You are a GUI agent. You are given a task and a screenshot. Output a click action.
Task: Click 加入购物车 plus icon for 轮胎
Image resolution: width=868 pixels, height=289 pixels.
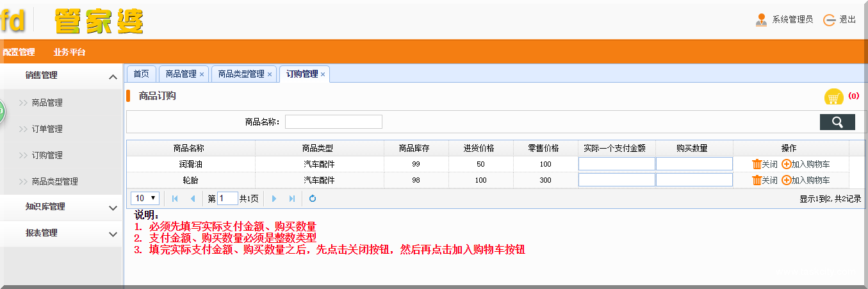(787, 181)
